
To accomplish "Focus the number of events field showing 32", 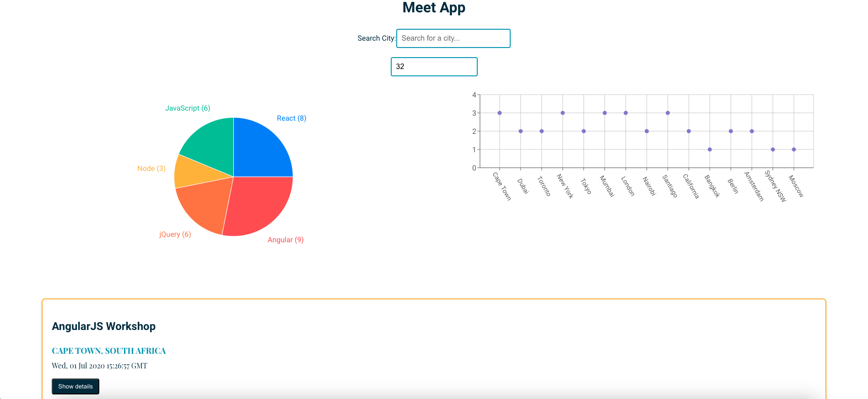I will click(434, 67).
